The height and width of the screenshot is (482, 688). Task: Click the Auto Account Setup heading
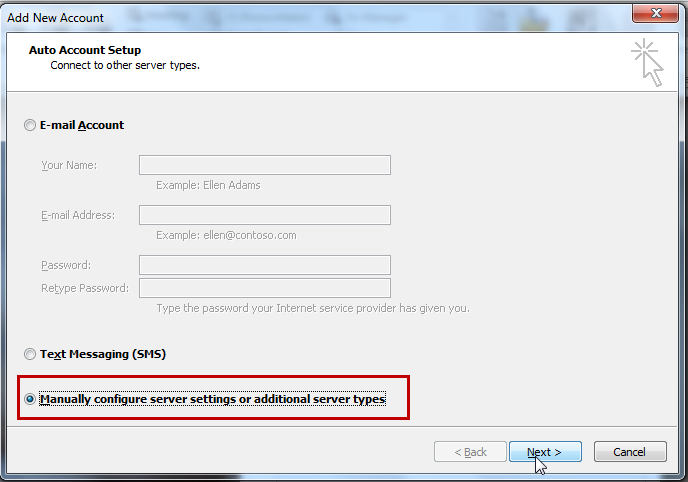pos(83,50)
